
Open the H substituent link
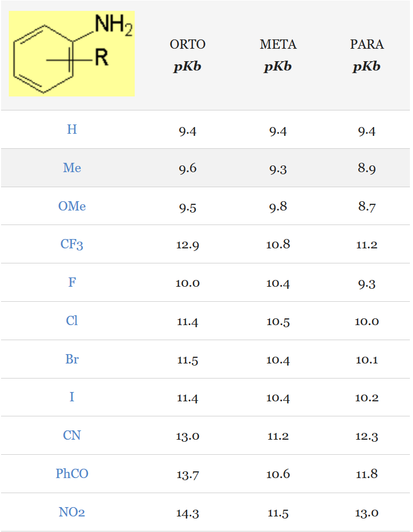click(x=72, y=129)
